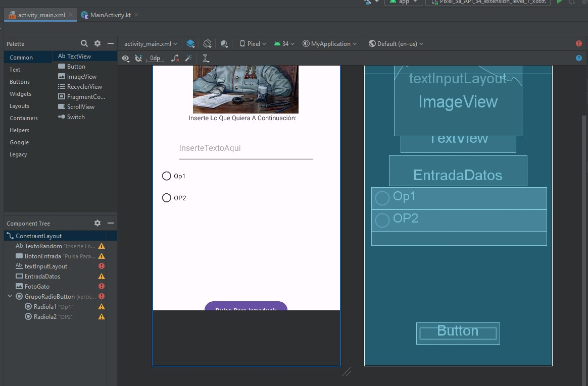The width and height of the screenshot is (588, 386).
Task: Select the Op1 radio button in preview
Action: (x=167, y=176)
